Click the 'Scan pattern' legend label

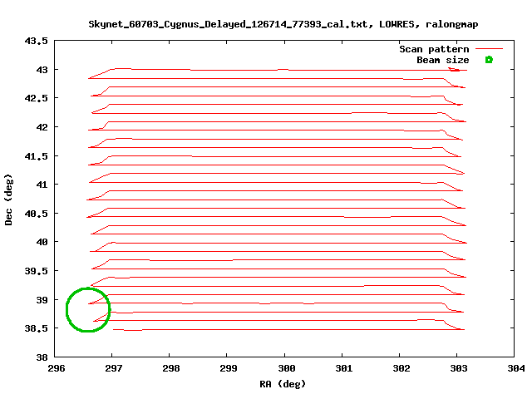(x=434, y=49)
